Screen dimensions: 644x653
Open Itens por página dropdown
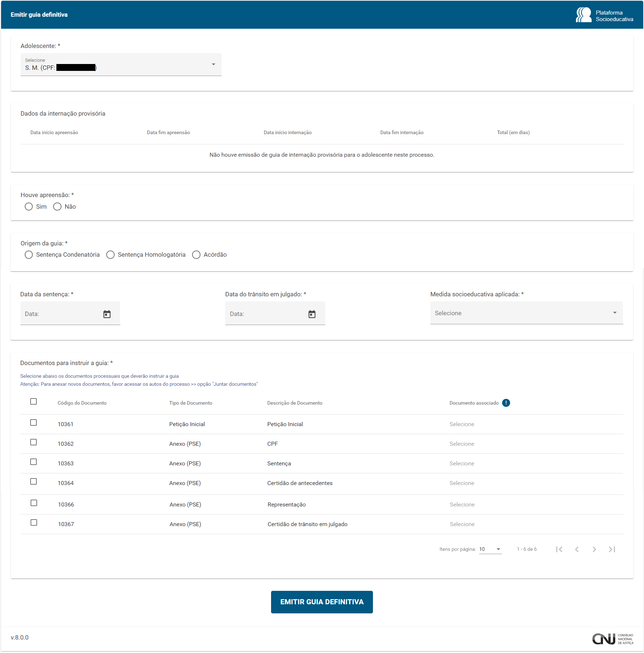[x=490, y=549]
